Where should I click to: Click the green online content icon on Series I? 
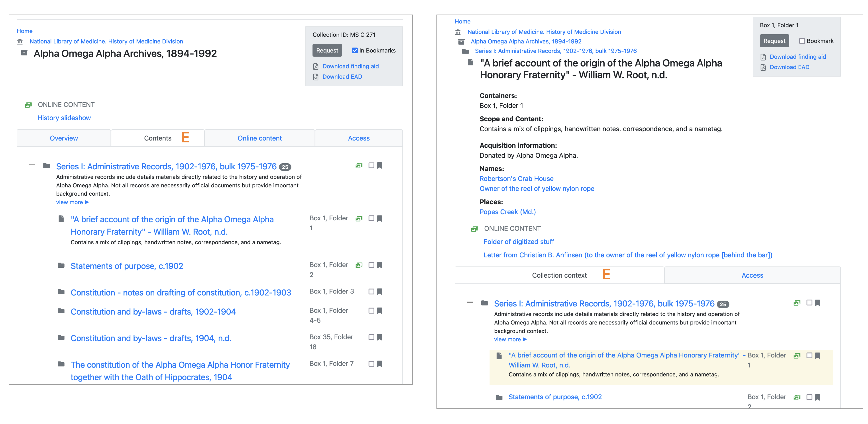(x=359, y=165)
